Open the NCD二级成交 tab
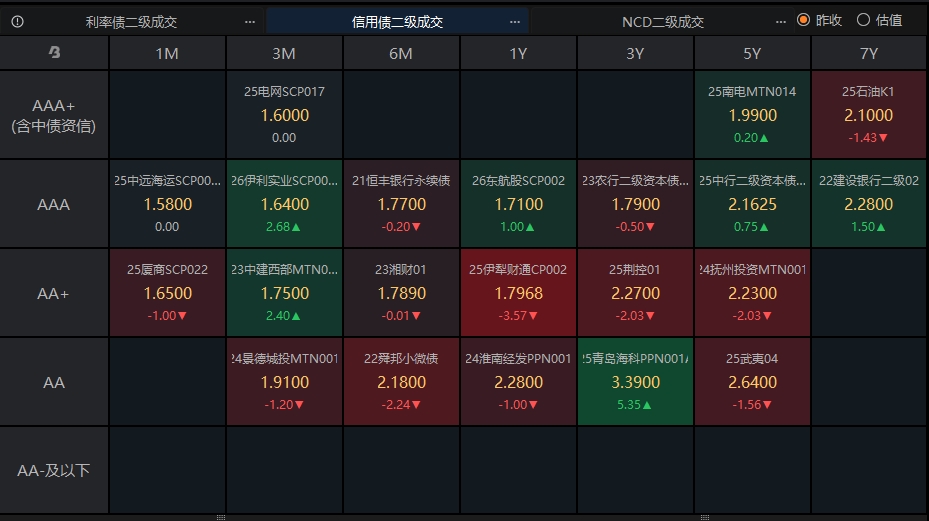The height and width of the screenshot is (521, 929). [663, 22]
